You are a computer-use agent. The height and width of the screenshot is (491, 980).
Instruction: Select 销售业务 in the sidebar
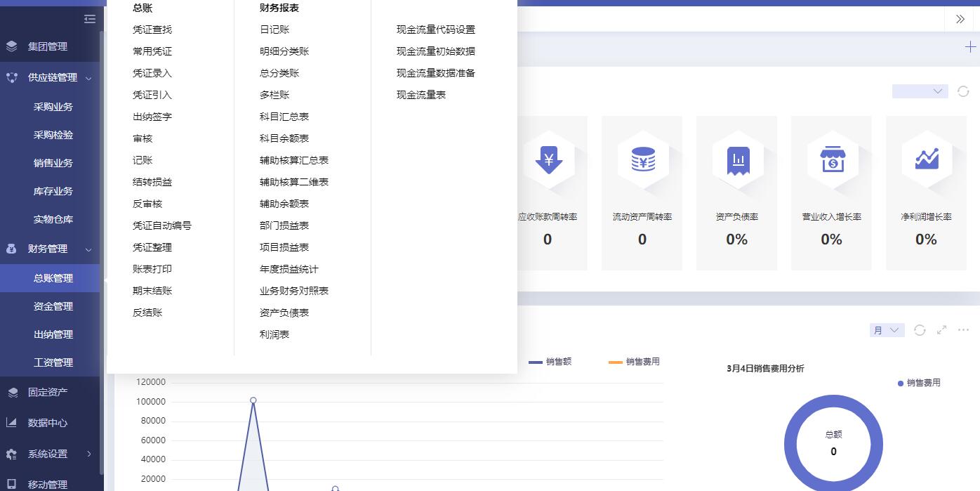[52, 163]
